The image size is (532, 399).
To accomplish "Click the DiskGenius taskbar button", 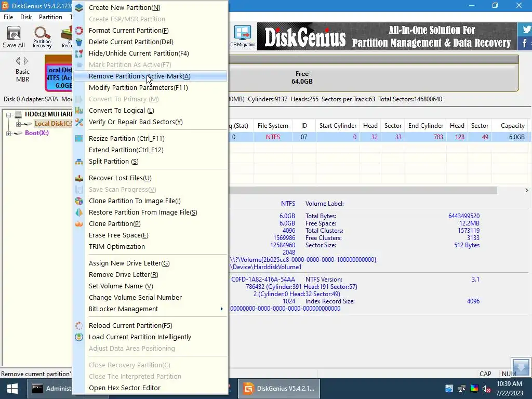I will pyautogui.click(x=279, y=389).
